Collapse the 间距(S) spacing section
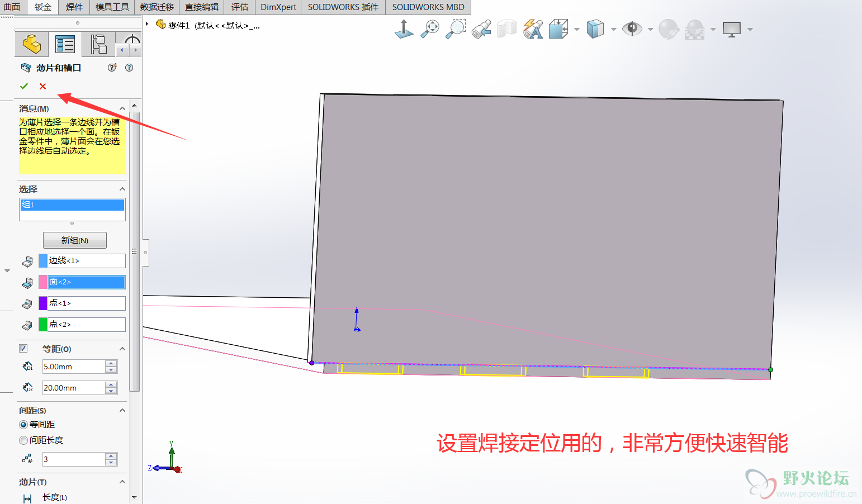This screenshot has height=504, width=862. coord(122,410)
